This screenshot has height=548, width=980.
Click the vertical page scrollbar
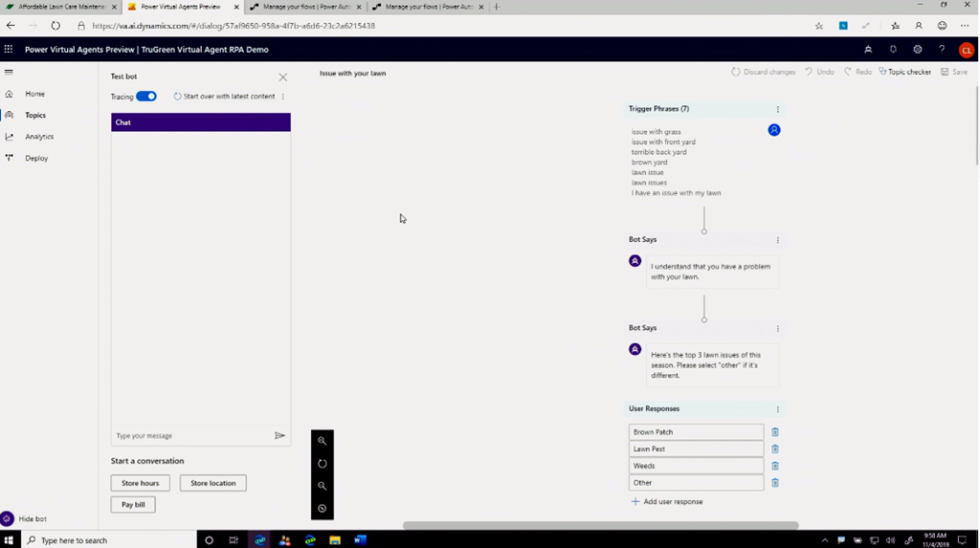click(x=976, y=125)
